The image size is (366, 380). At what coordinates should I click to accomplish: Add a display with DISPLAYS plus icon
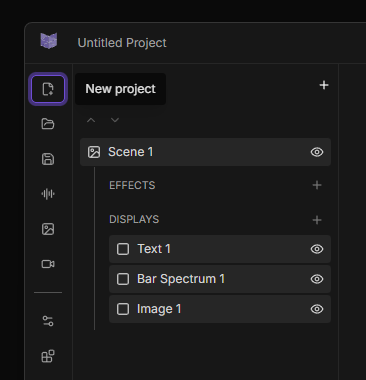point(317,220)
